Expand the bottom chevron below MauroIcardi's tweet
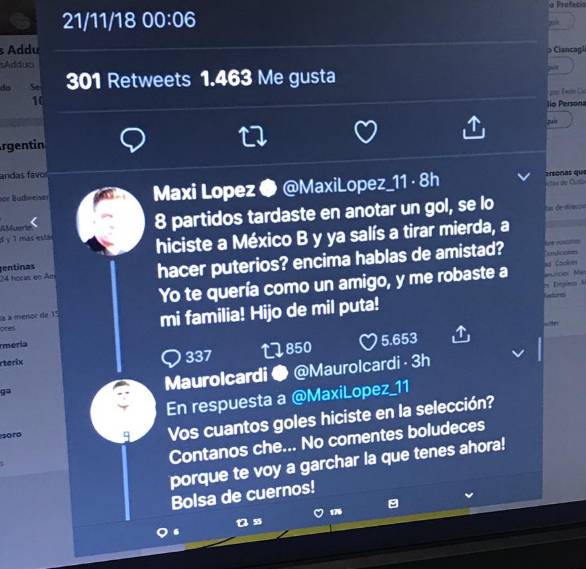Image resolution: width=586 pixels, height=569 pixels. 469,495
